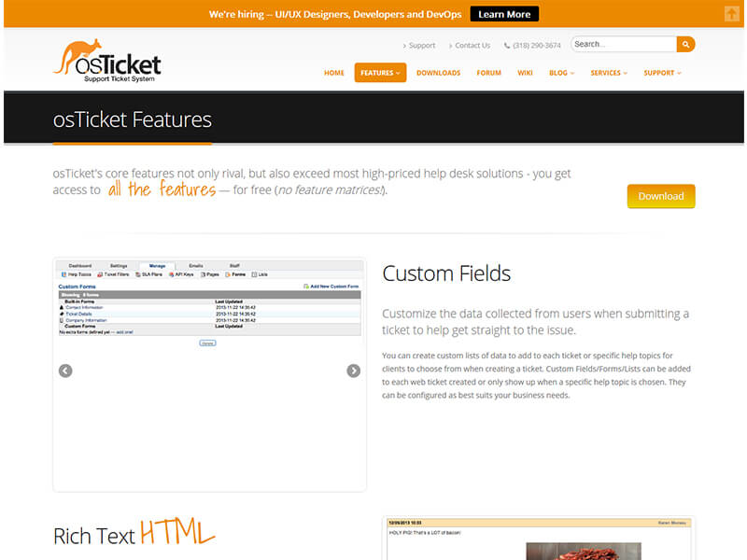Click the up-arrow icon in the hiring banner
The image size is (747, 560).
732,14
